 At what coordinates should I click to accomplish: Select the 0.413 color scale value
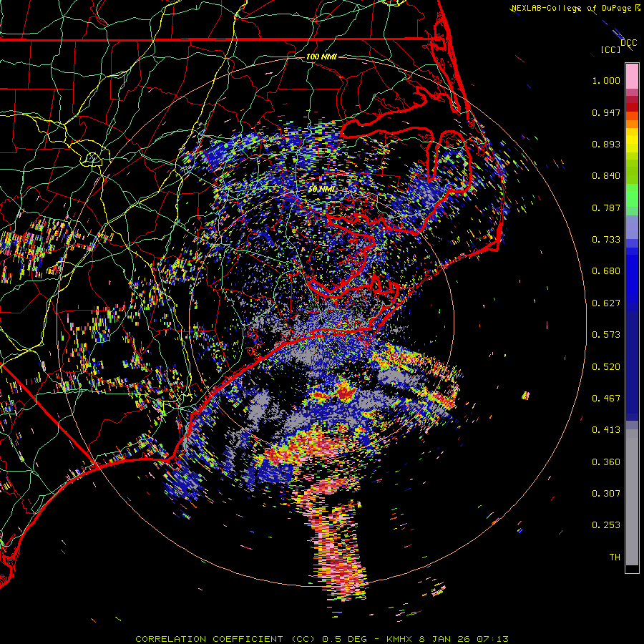click(606, 430)
